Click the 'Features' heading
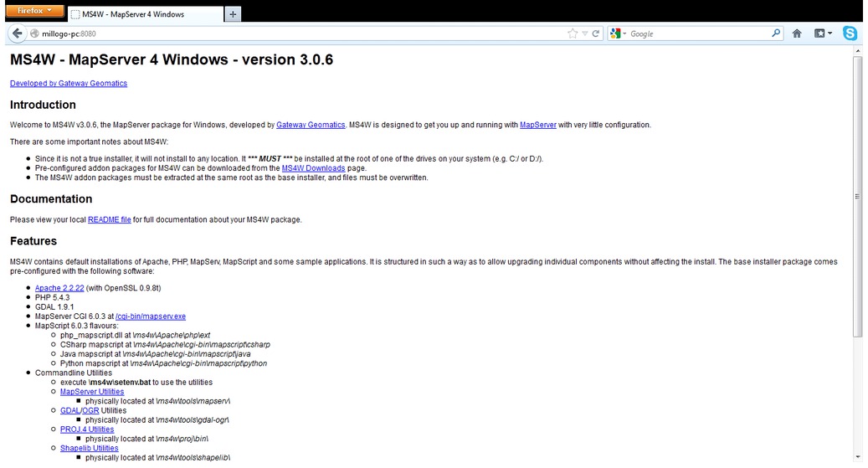868x468 pixels. click(33, 241)
